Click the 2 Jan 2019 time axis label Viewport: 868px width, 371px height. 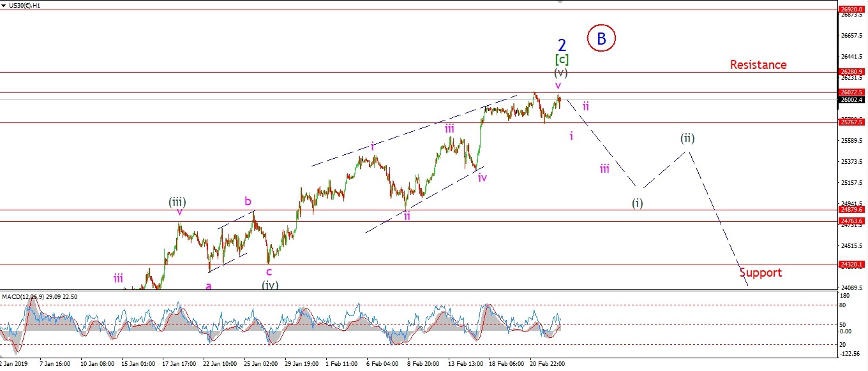[15, 364]
